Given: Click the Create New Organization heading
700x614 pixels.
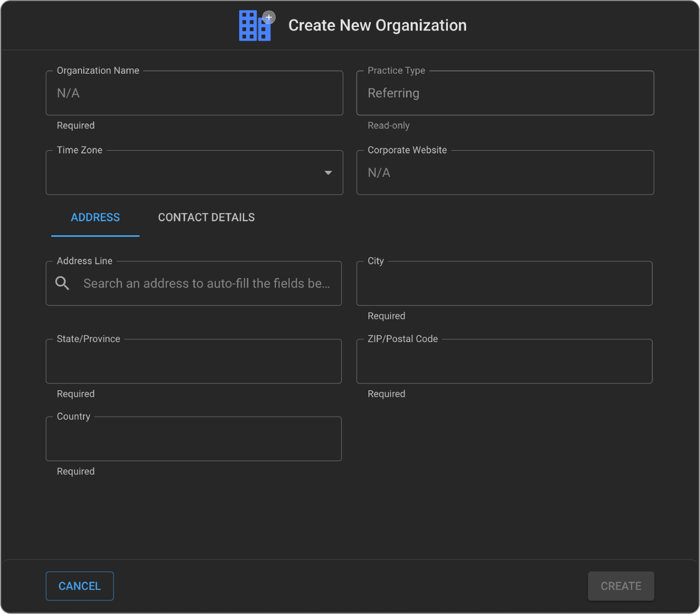Looking at the screenshot, I should pyautogui.click(x=377, y=25).
